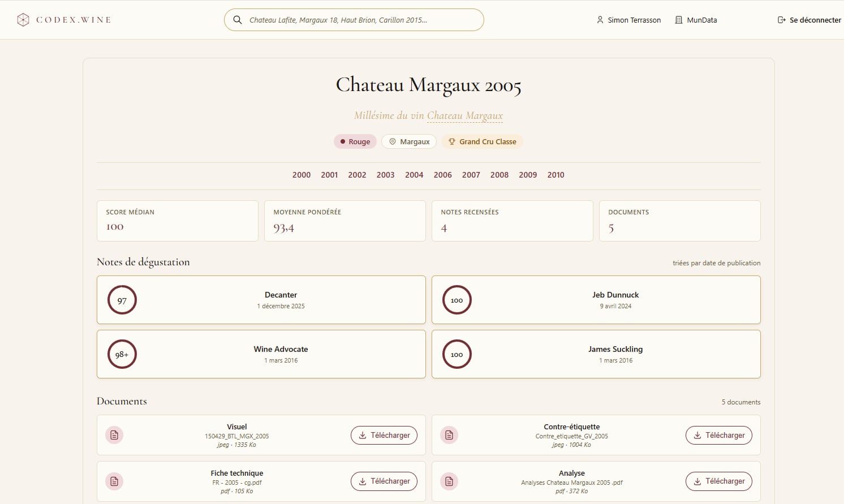Viewport: 844px width, 504px height.
Task: Switch to the 2002 vintage
Action: (357, 175)
